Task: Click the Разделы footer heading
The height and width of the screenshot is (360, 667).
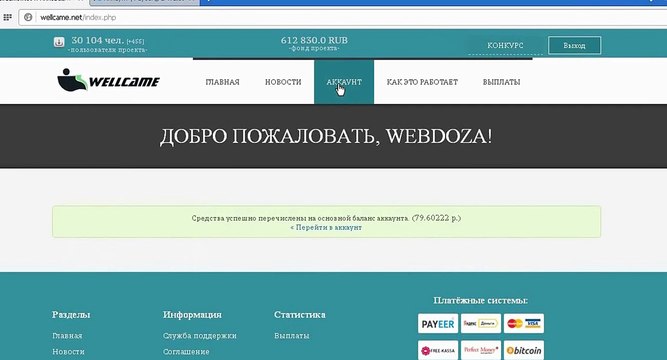Action: coord(71,315)
